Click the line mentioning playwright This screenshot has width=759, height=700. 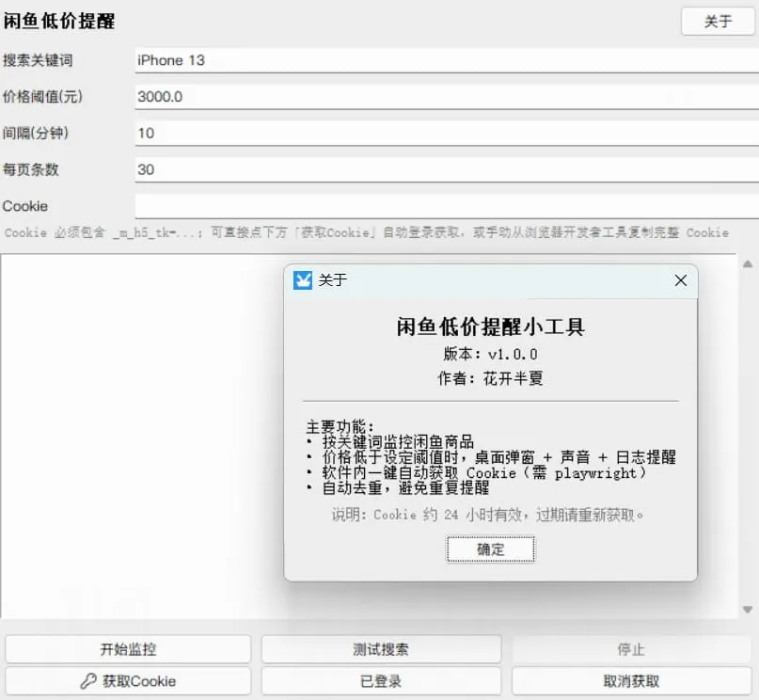[x=477, y=472]
